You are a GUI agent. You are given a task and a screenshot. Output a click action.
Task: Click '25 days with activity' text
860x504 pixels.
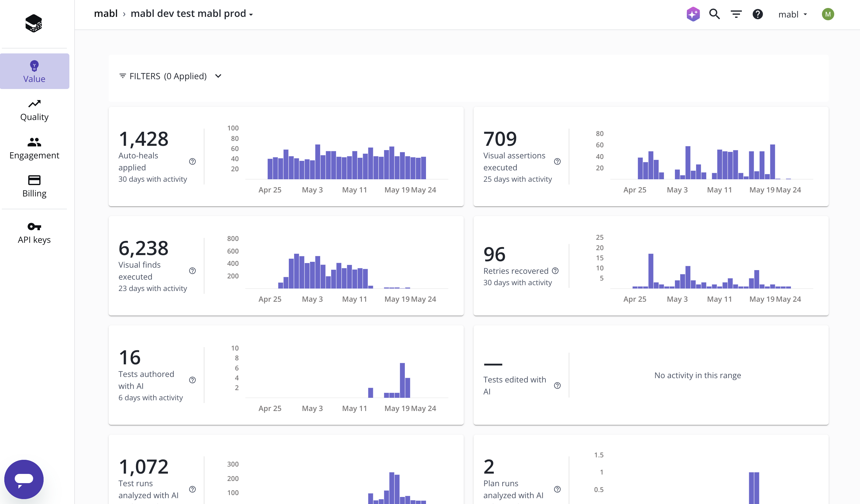517,179
